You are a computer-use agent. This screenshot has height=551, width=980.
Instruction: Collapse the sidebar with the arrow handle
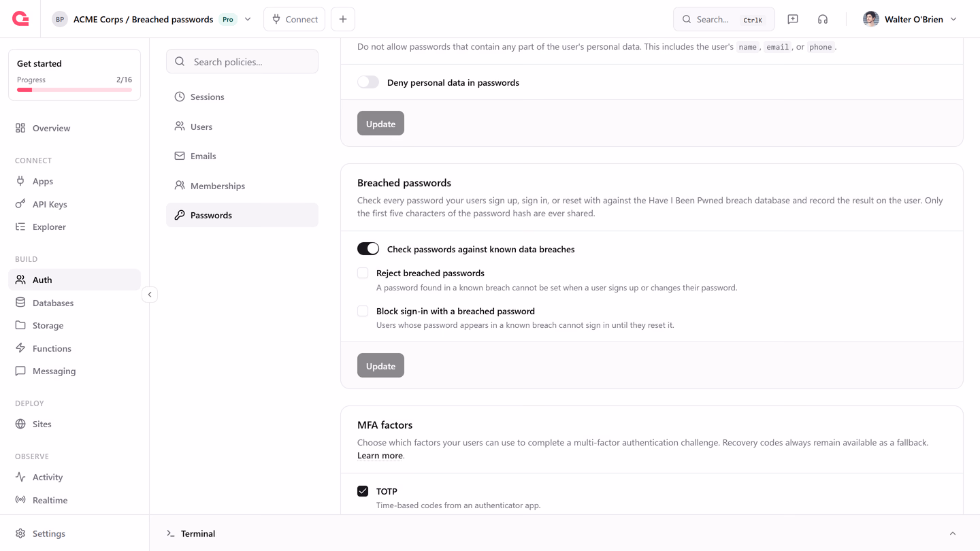150,295
